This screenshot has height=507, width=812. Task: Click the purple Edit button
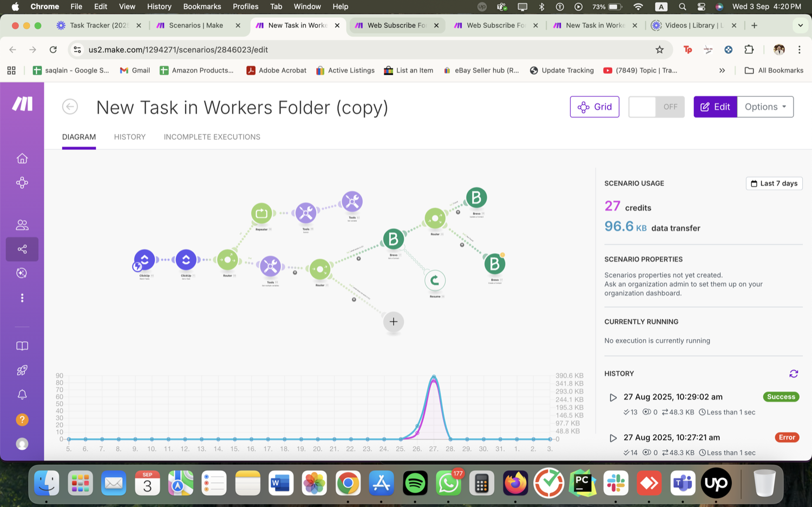pos(715,107)
